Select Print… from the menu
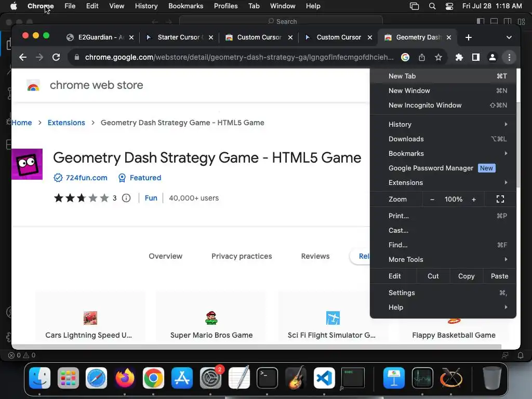This screenshot has height=399, width=532. [443, 216]
